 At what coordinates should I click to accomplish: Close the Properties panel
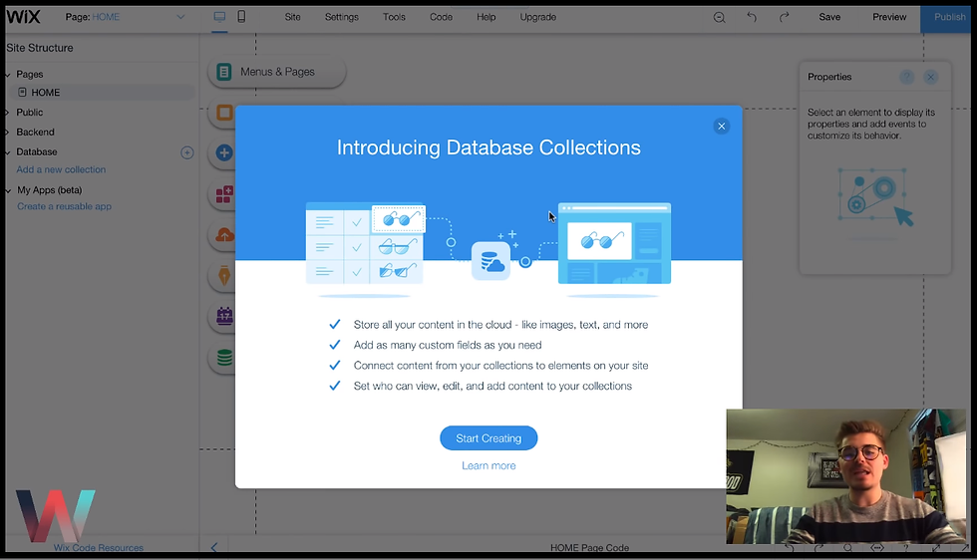[x=930, y=77]
